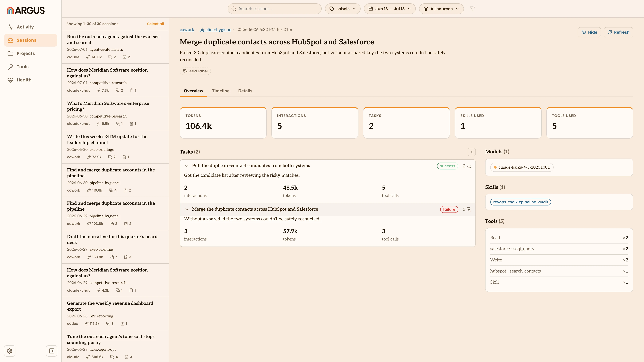Open the Activity page
The height and width of the screenshot is (362, 644).
pyautogui.click(x=31, y=27)
